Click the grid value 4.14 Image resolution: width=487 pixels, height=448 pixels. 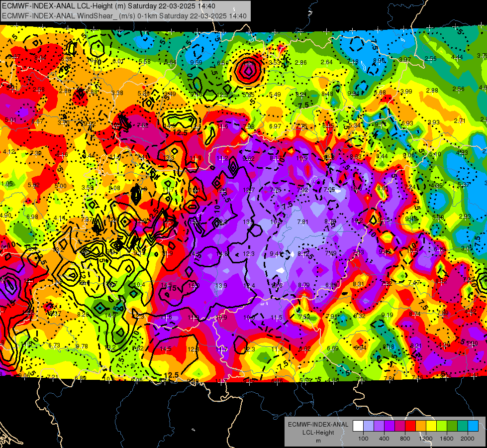60,218
